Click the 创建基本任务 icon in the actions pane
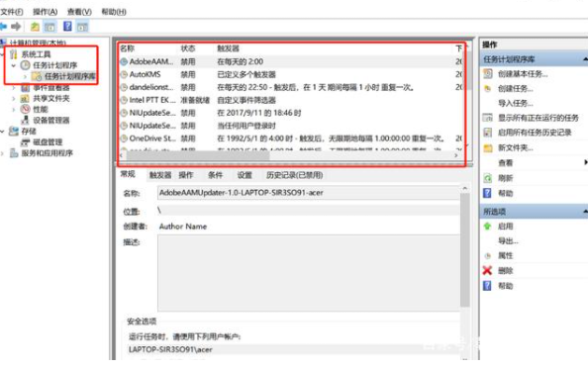 point(487,73)
